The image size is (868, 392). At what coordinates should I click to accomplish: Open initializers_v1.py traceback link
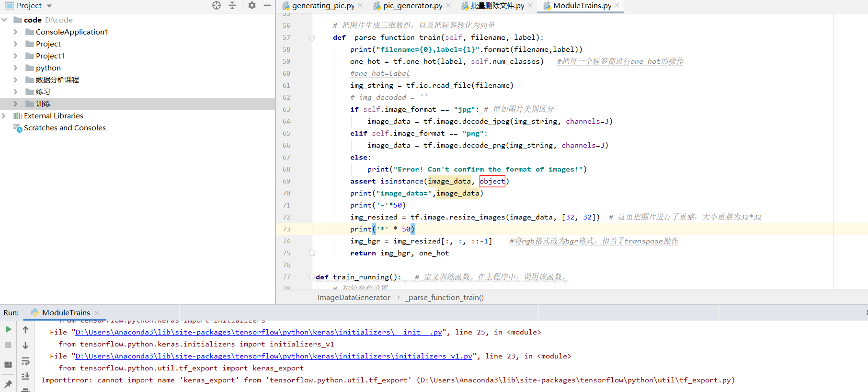pos(274,356)
